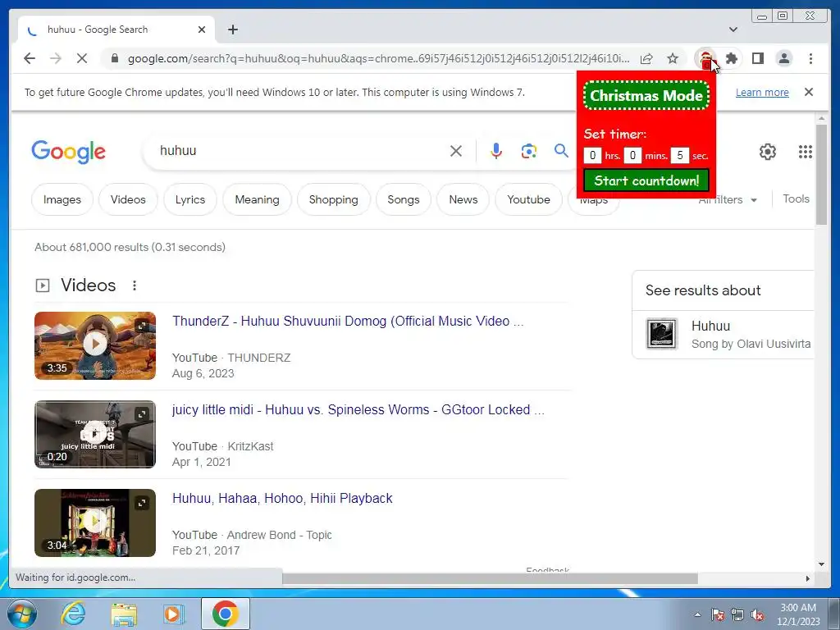The image size is (840, 630).
Task: Toggle the Chrome side panel
Action: 757,58
